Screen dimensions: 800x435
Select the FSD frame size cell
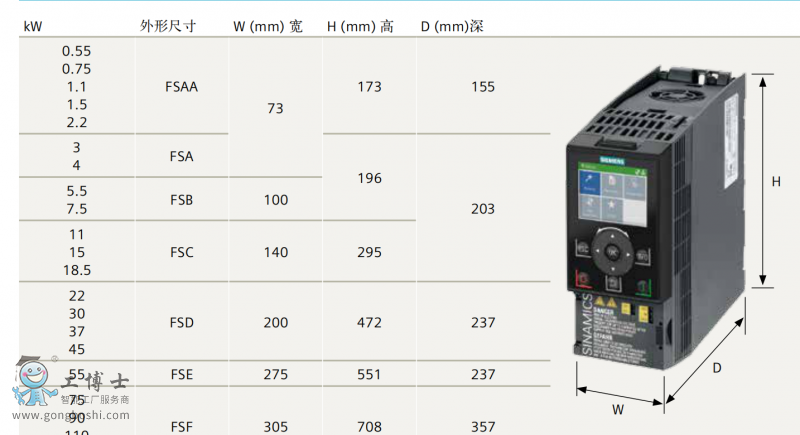pos(181,323)
